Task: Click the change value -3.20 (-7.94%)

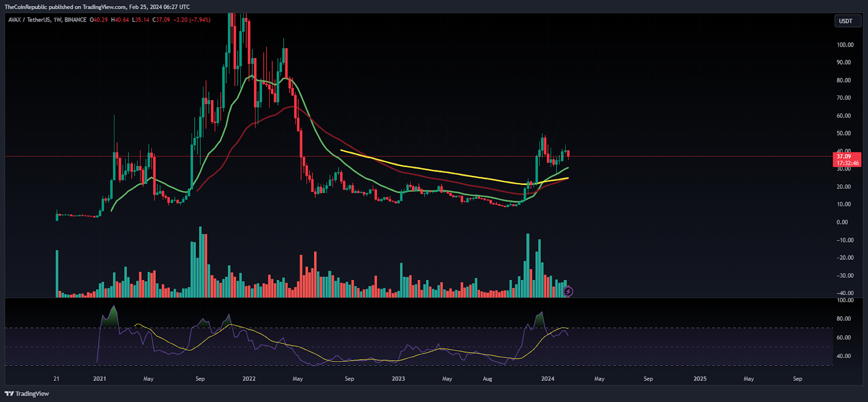Action: (x=192, y=20)
